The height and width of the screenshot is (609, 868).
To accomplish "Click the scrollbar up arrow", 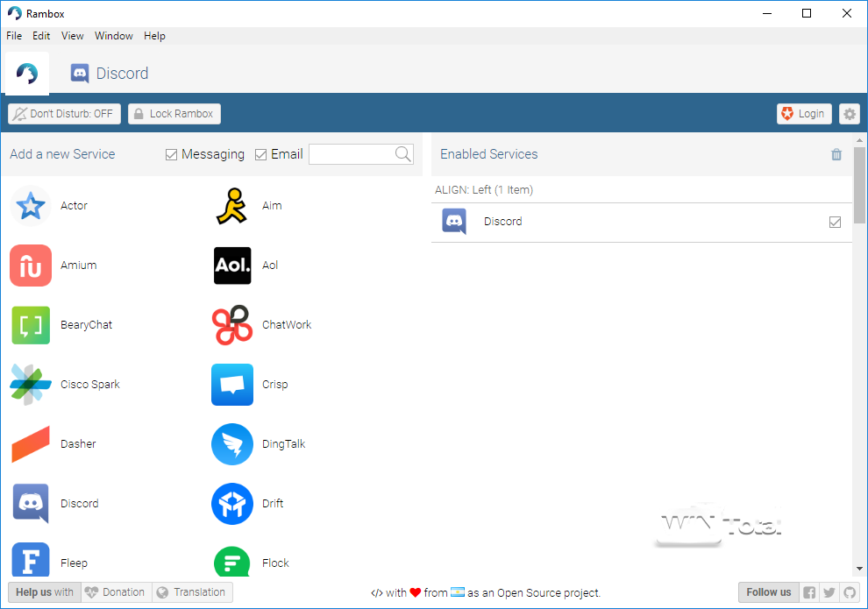I will (859, 140).
